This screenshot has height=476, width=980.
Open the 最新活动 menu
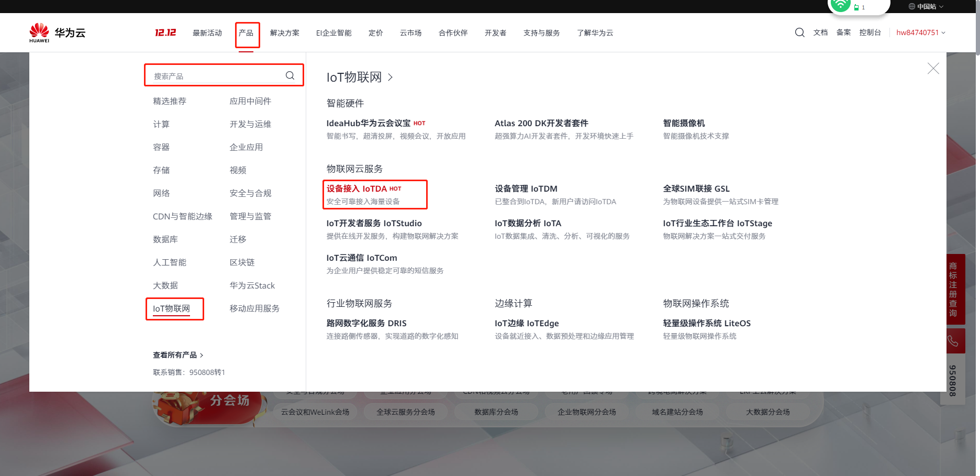click(207, 33)
